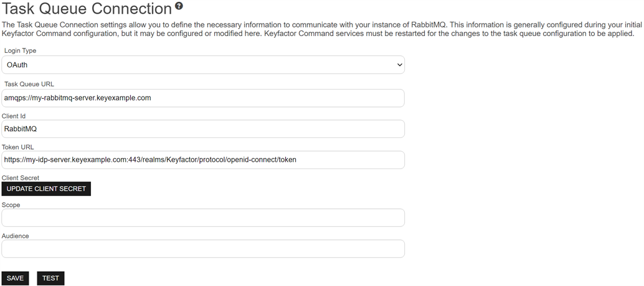
Task: Click the Token URL label
Action: click(x=18, y=147)
